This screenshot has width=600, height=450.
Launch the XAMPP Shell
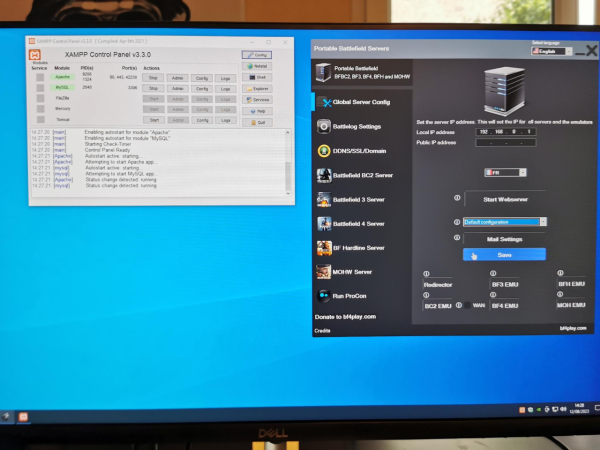(257, 77)
